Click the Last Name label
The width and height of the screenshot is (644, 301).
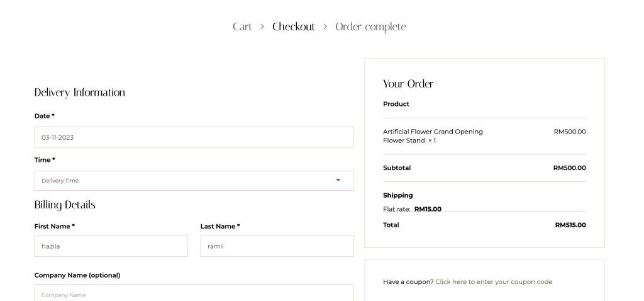(220, 225)
